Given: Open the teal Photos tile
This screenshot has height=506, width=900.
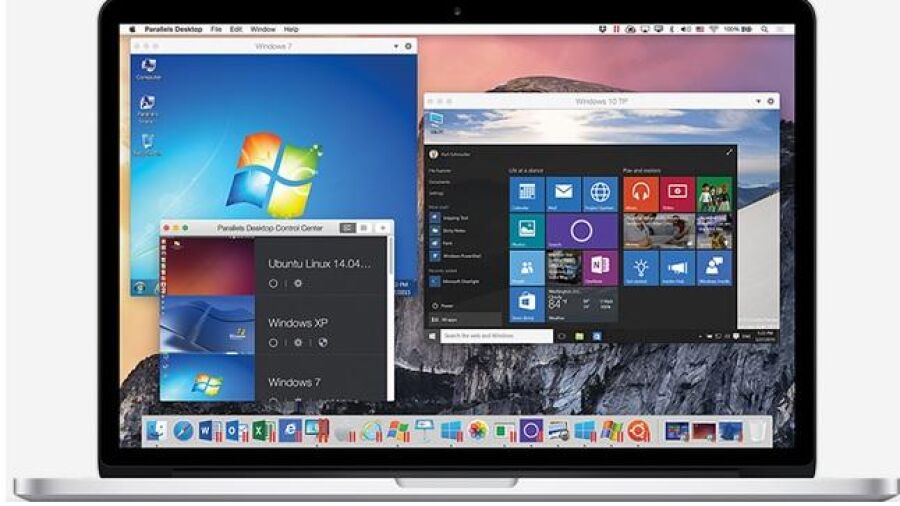Looking at the screenshot, I should tap(527, 231).
